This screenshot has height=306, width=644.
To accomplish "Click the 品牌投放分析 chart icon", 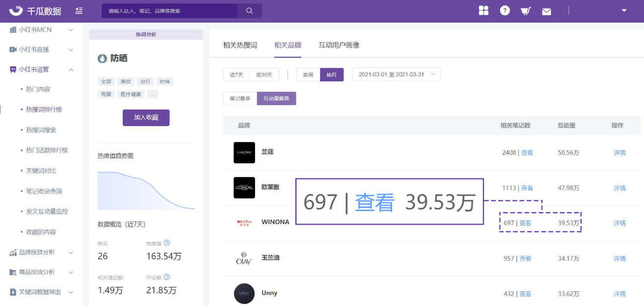I will tap(13, 253).
